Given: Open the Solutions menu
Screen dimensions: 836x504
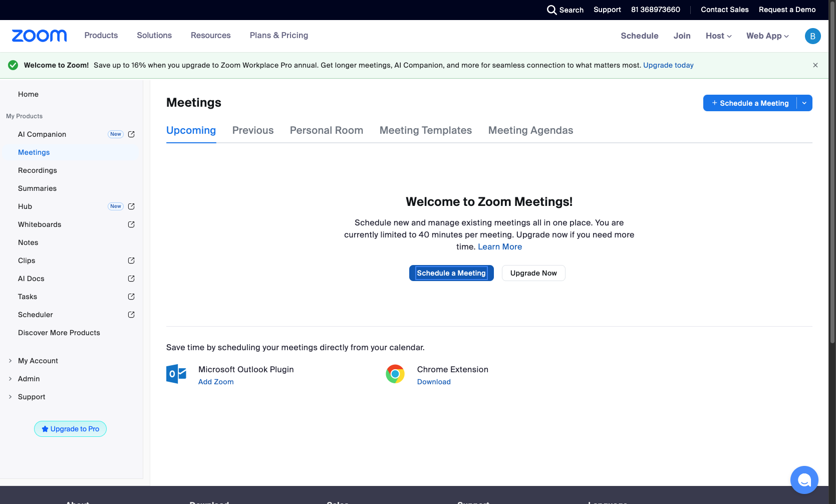Looking at the screenshot, I should pos(154,36).
